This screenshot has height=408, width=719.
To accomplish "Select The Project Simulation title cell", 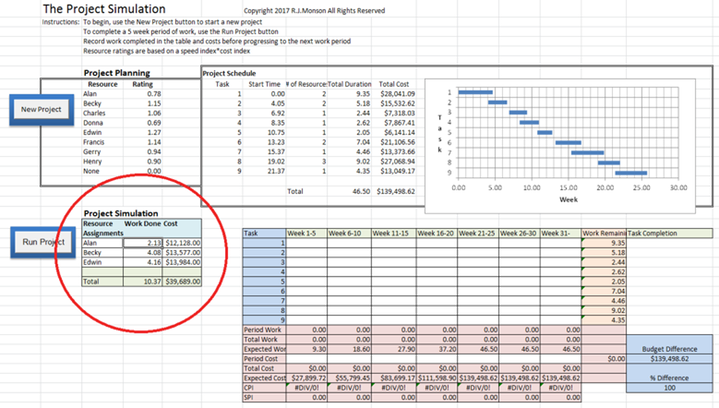I will [104, 9].
